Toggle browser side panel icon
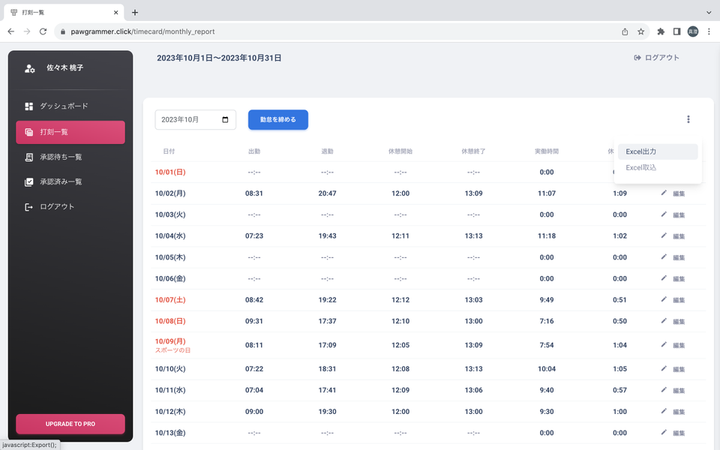The width and height of the screenshot is (720, 450). (677, 32)
